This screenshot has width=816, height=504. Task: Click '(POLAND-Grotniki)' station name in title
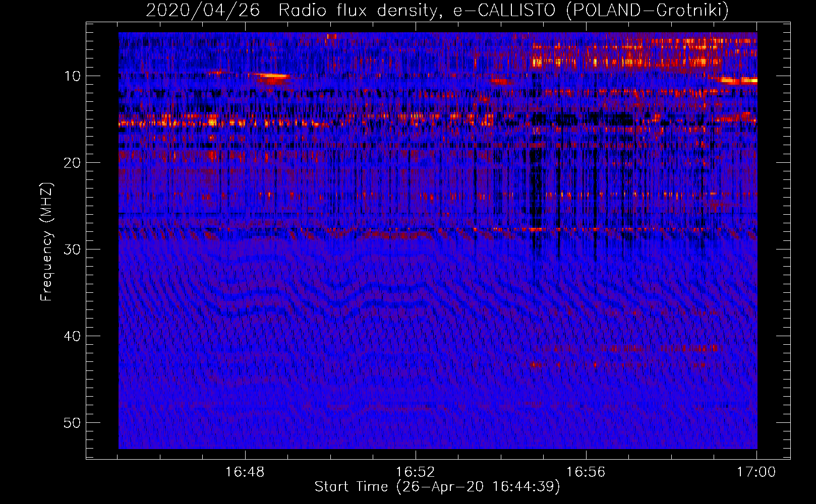648,10
